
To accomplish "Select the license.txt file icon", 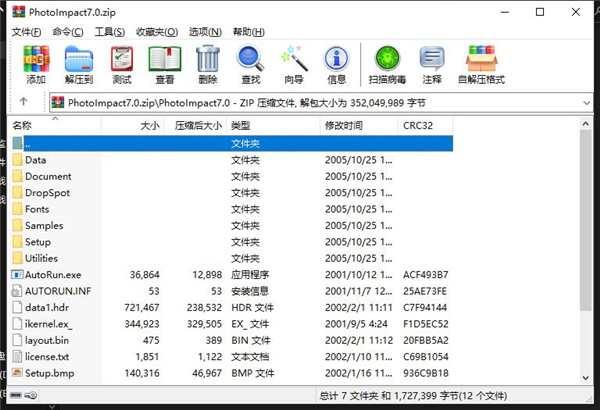I will click(x=17, y=356).
